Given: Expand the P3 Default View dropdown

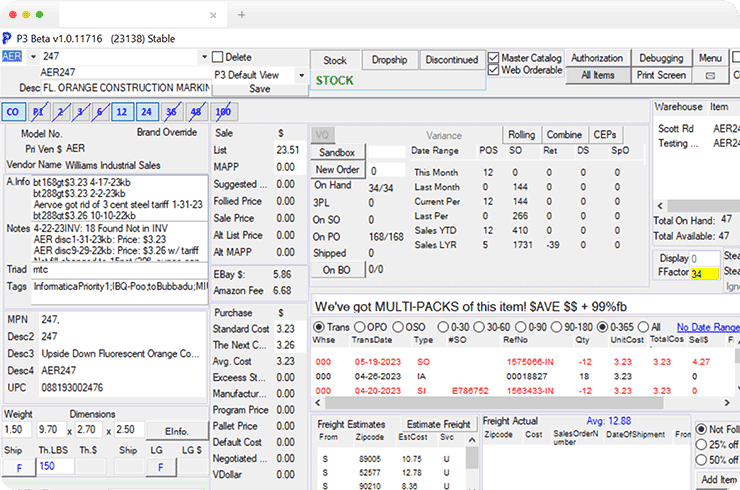Looking at the screenshot, I should [300, 74].
